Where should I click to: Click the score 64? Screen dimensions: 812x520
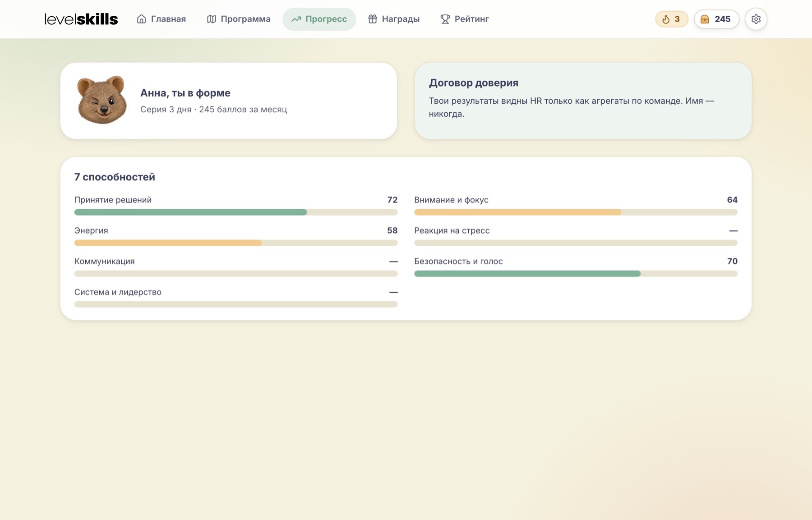click(732, 200)
